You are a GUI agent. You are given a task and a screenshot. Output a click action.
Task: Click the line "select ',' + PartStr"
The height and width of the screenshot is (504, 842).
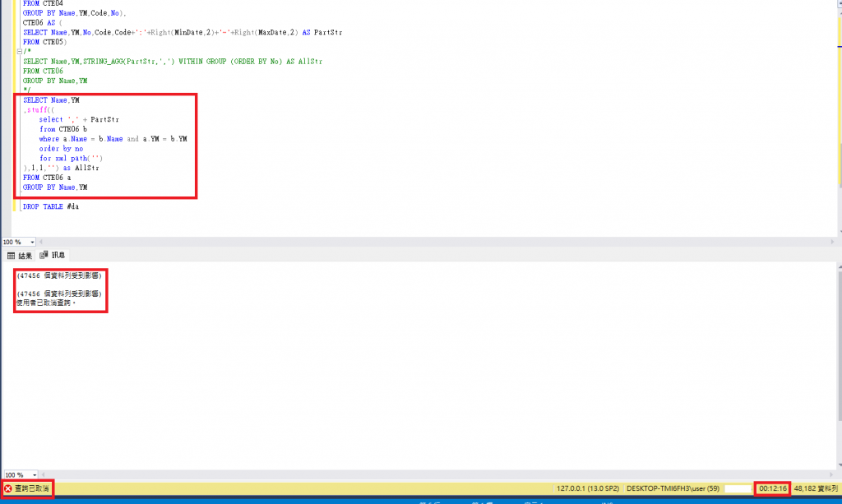[79, 119]
